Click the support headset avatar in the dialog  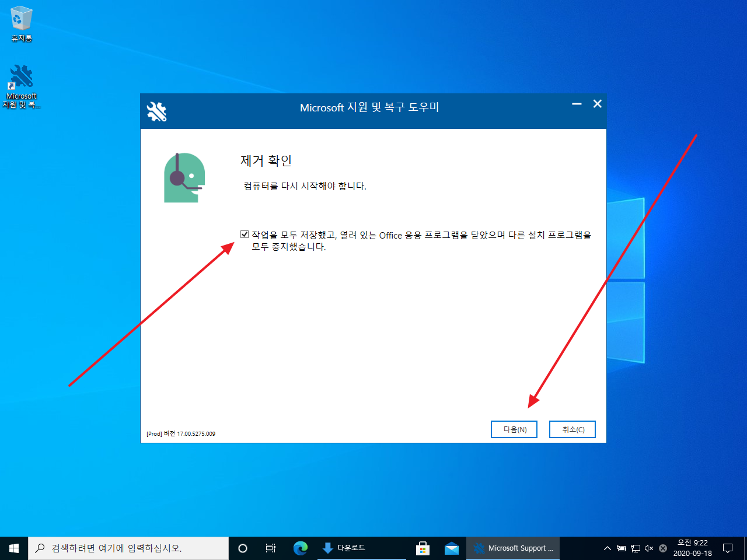pyautogui.click(x=184, y=177)
